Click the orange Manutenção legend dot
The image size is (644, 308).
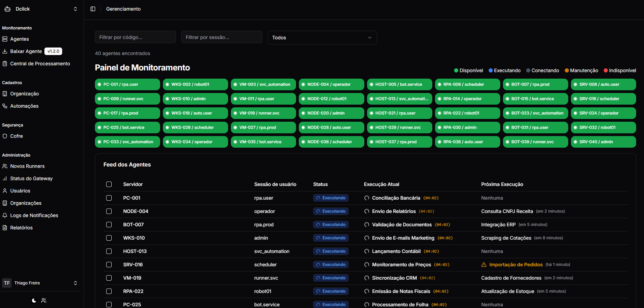(x=567, y=70)
